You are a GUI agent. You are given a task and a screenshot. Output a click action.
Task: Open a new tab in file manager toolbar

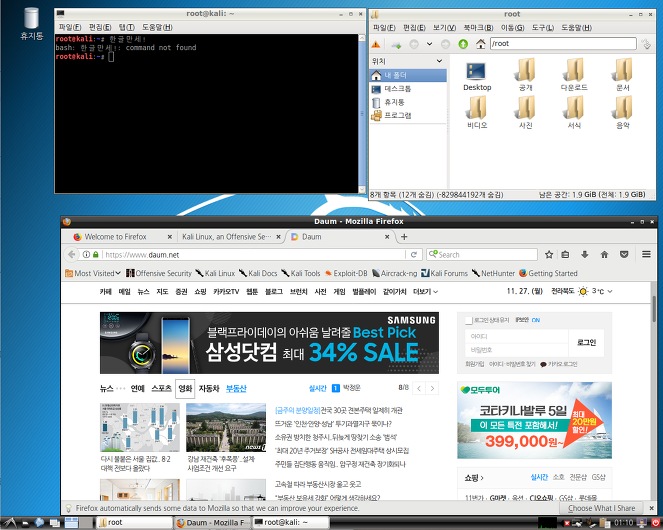pyautogui.click(x=396, y=44)
